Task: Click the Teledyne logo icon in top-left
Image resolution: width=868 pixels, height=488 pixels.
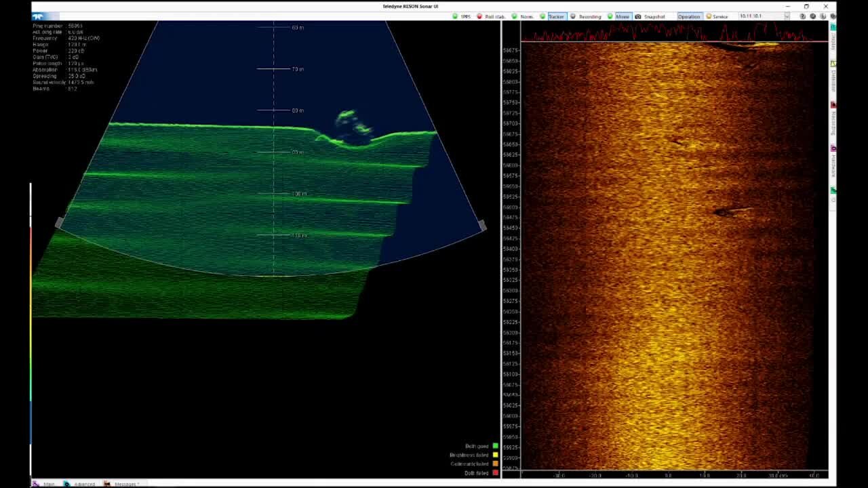Action: click(x=38, y=16)
